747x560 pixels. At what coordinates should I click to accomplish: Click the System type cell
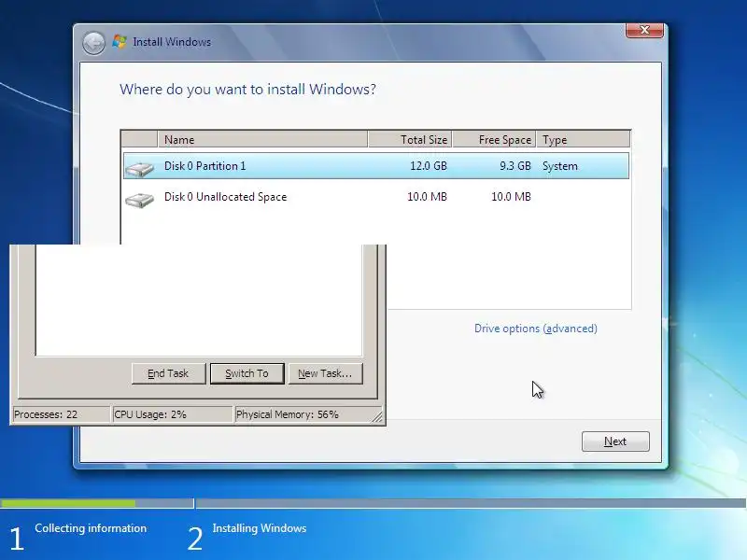click(559, 166)
